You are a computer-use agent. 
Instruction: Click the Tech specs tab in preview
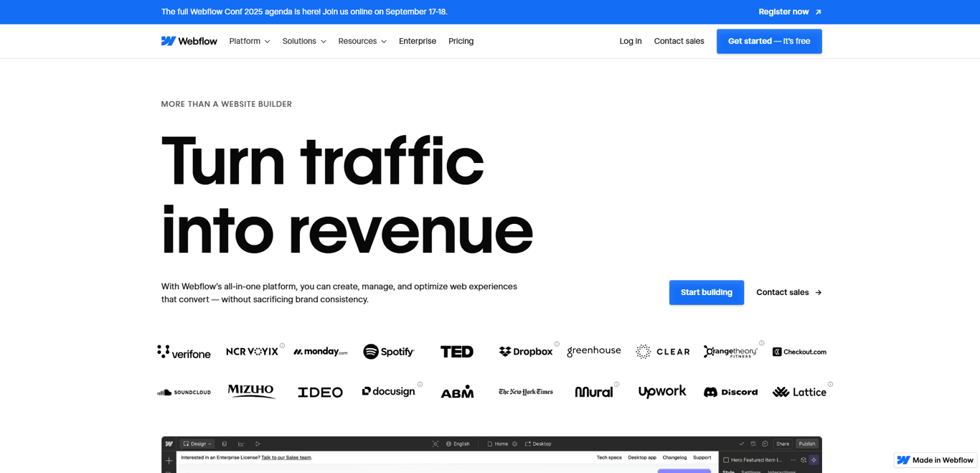click(x=609, y=457)
